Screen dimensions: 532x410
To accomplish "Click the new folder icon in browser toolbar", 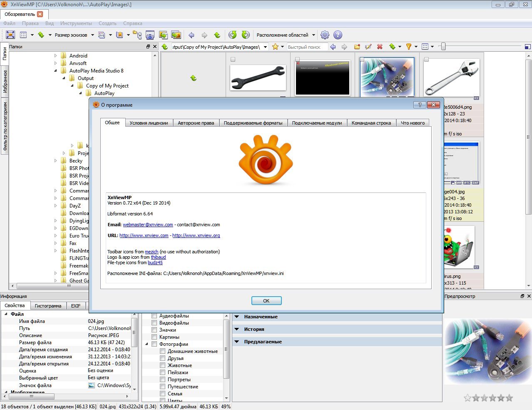I will pyautogui.click(x=357, y=47).
